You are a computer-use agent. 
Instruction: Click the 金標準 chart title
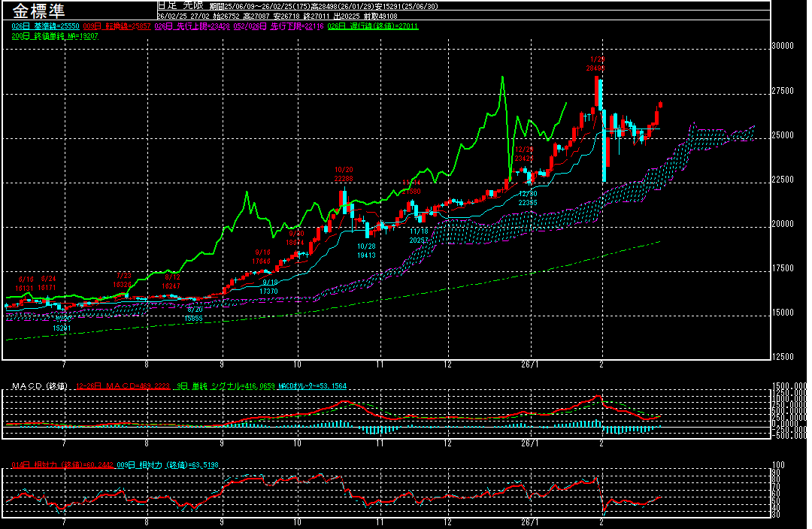pyautogui.click(x=38, y=11)
